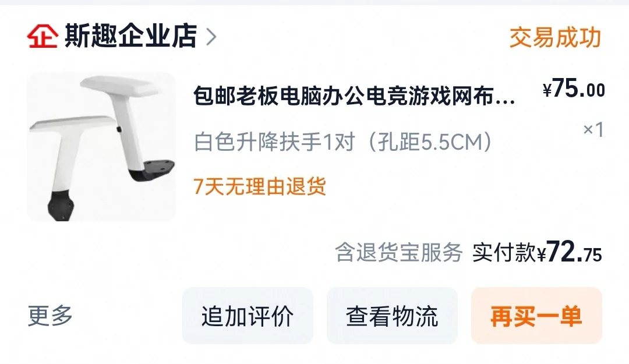629x364 pixels.
Task: Tap the 孔距5.5CM specification text
Action: pos(430,142)
